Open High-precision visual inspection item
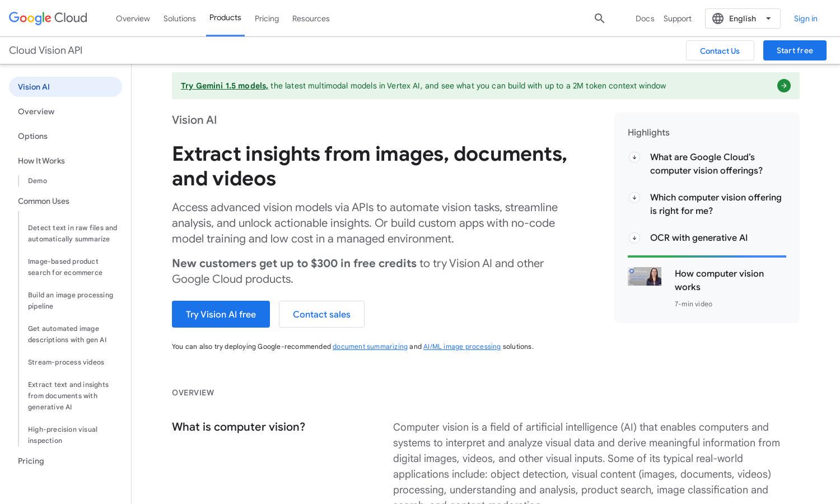This screenshot has height=504, width=840. [63, 435]
